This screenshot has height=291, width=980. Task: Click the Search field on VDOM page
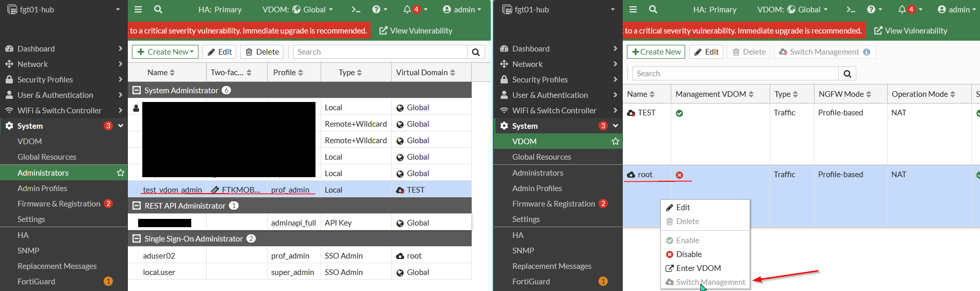pos(736,74)
